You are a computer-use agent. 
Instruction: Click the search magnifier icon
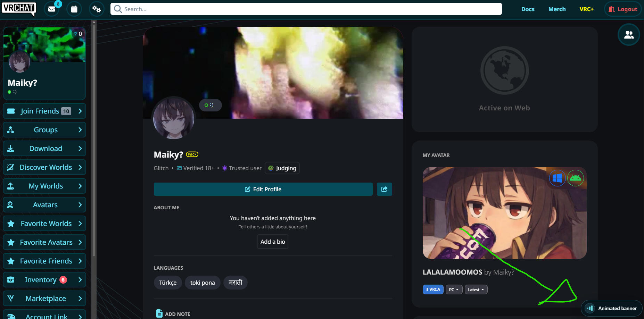pos(118,9)
